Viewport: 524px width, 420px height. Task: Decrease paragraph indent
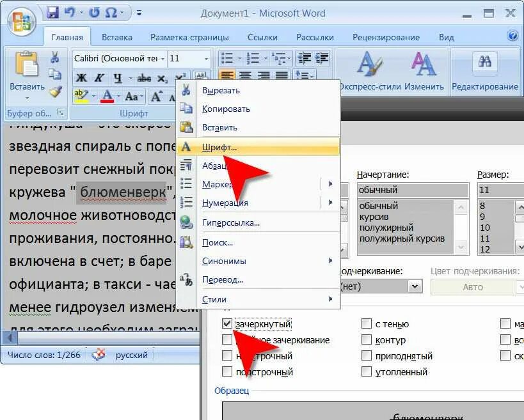304,58
